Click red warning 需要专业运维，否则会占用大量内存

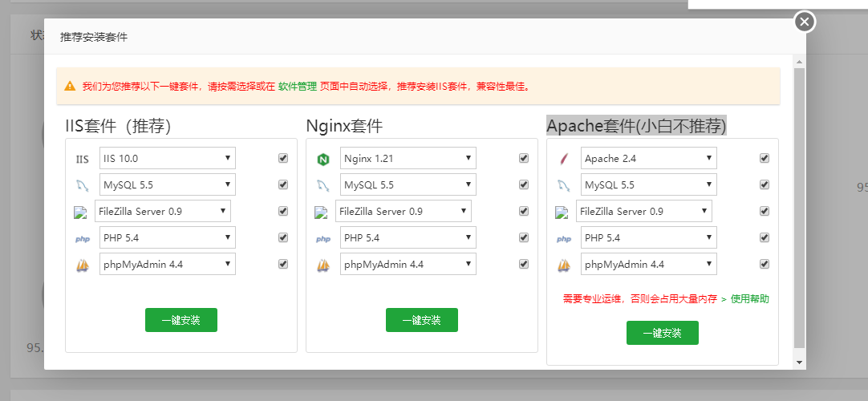[x=640, y=299]
